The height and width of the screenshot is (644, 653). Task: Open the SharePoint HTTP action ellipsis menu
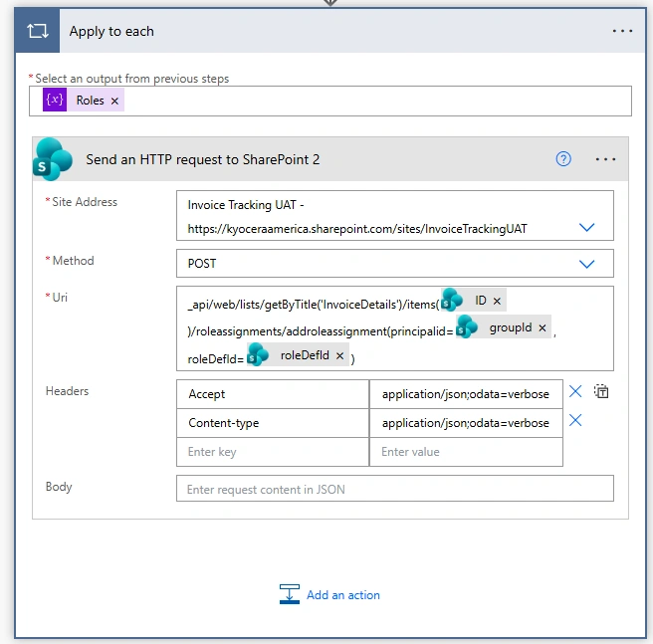605,159
